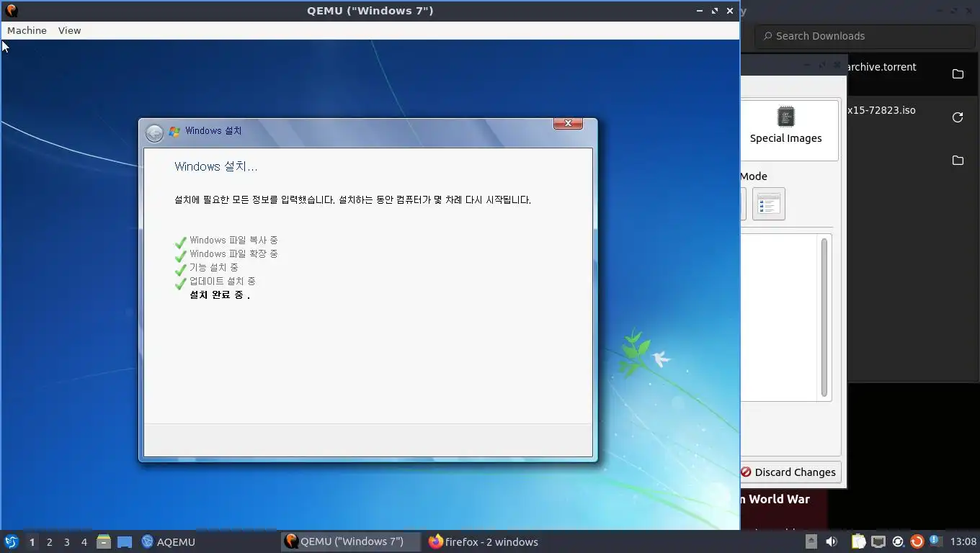This screenshot has width=980, height=553.
Task: Click 'Windows 파일 복사 중' step text
Action: pyautogui.click(x=233, y=240)
